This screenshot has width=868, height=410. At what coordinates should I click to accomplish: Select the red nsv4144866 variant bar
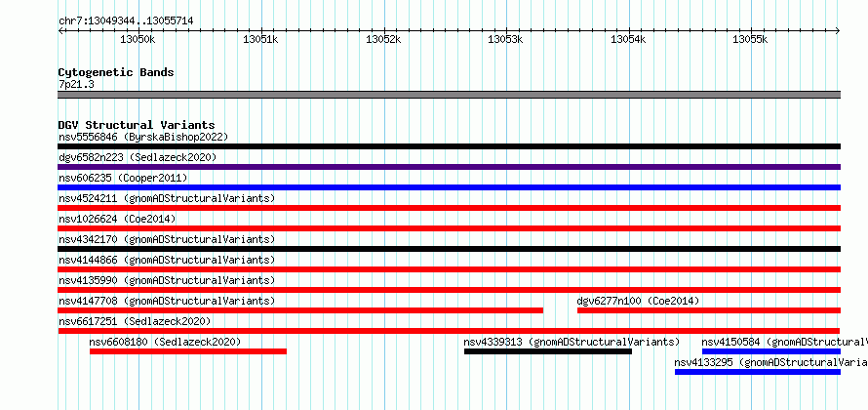tap(449, 269)
